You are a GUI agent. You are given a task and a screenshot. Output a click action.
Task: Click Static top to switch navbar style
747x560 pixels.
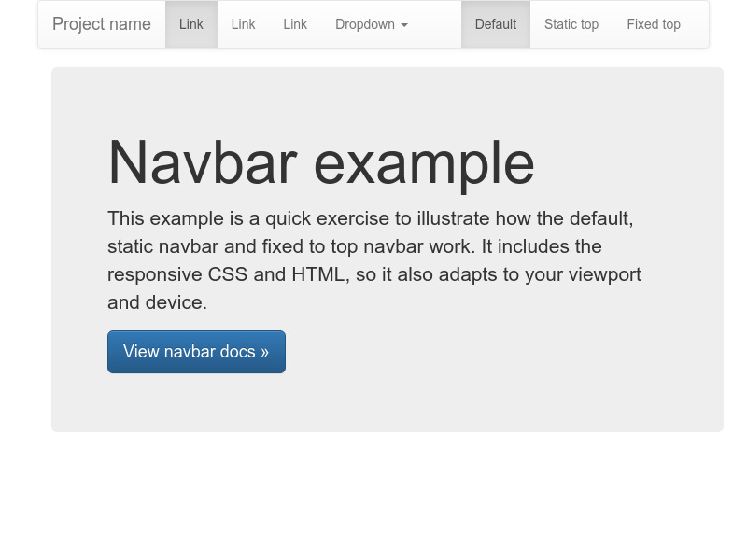point(571,24)
